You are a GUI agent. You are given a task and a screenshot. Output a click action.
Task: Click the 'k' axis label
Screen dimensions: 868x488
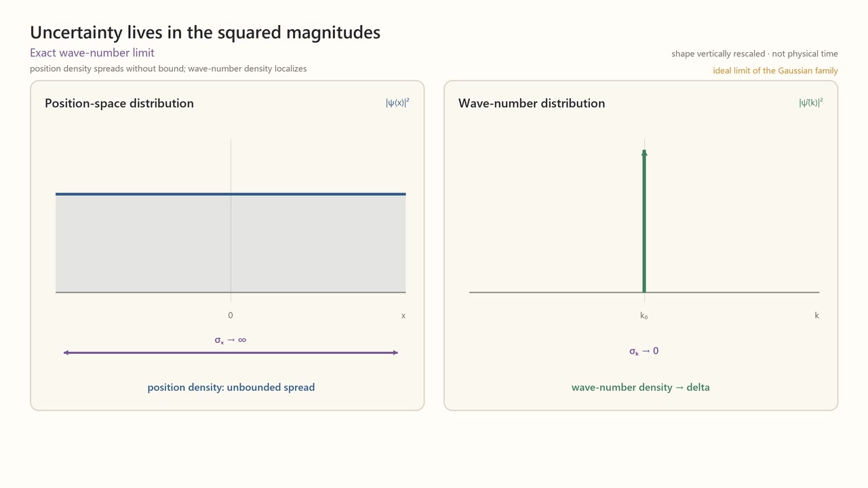point(817,315)
